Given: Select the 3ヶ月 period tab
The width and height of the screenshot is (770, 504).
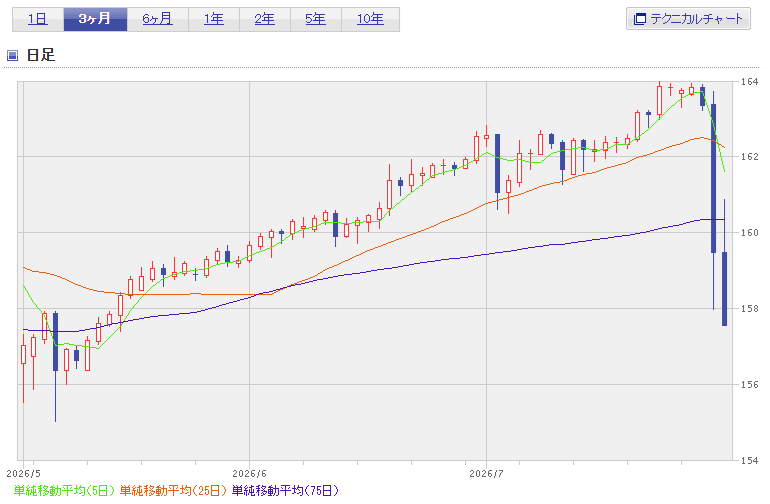Looking at the screenshot, I should (95, 19).
